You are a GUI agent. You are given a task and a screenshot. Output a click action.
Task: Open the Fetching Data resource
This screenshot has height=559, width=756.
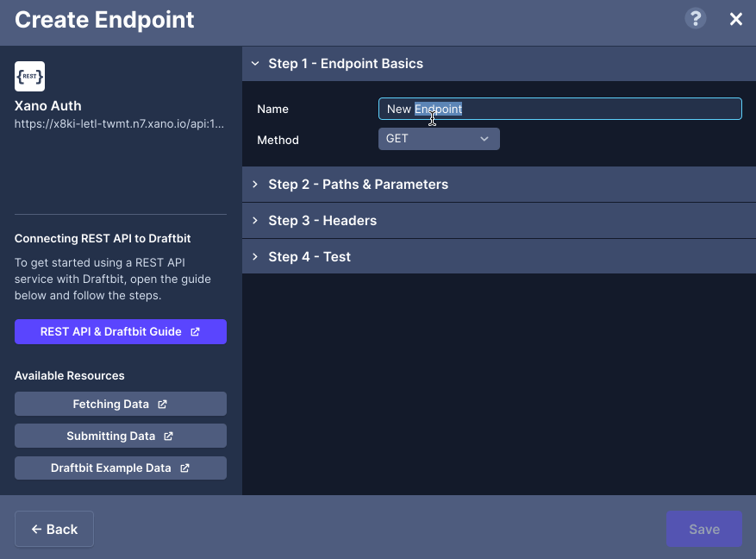point(121,405)
